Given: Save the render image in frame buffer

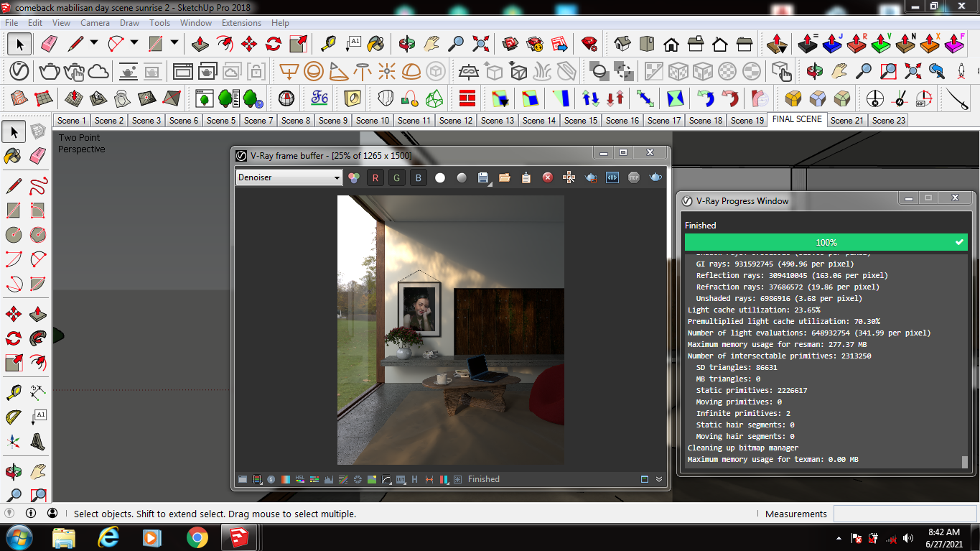Looking at the screenshot, I should pyautogui.click(x=483, y=177).
